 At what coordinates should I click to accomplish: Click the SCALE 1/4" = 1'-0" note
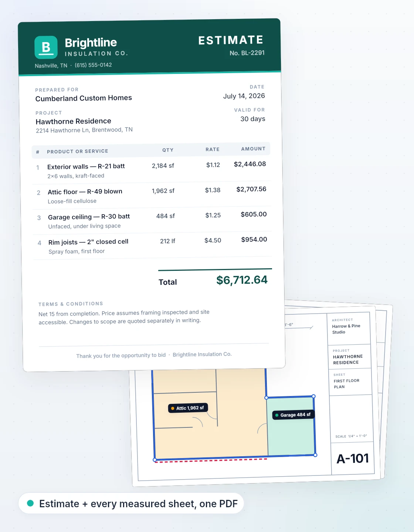[x=351, y=436]
